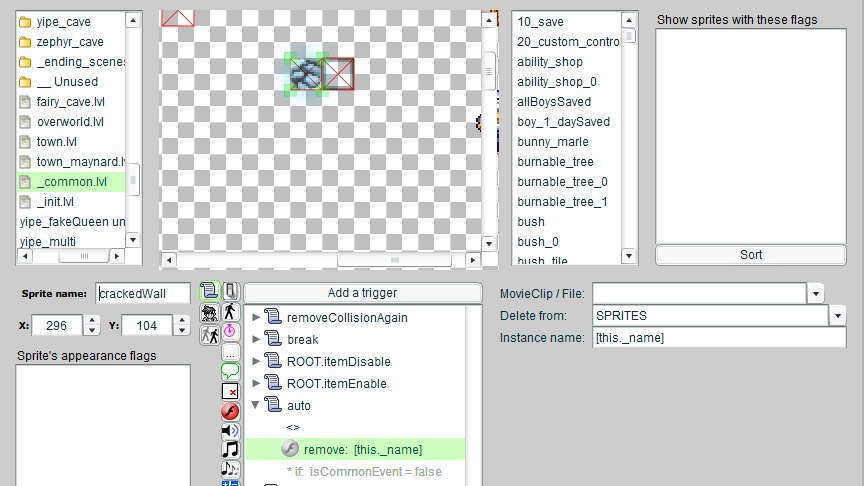This screenshot has width=864, height=486.
Task: Click the light switch toggle icon
Action: click(x=230, y=291)
